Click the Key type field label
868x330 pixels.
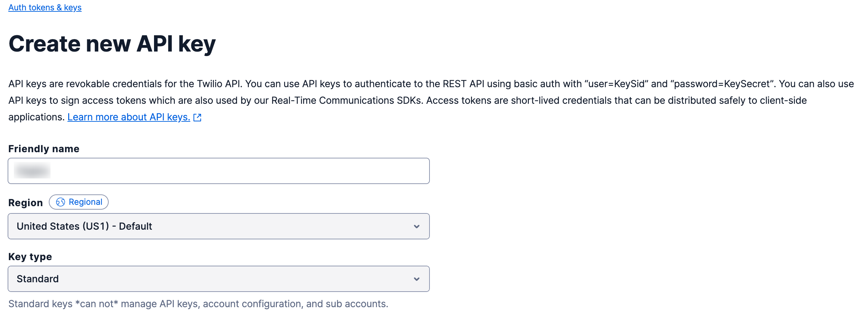click(x=30, y=257)
